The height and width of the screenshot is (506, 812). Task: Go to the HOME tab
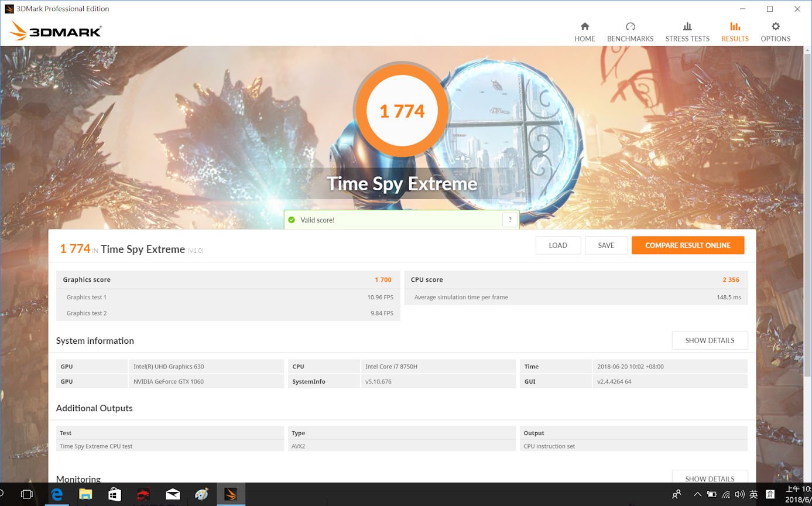(x=584, y=32)
